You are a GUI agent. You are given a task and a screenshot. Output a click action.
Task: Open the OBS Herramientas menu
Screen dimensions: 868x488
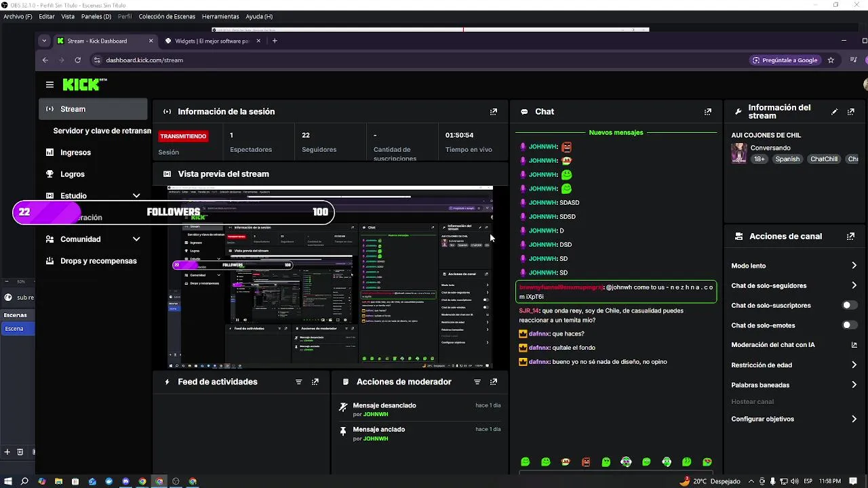[220, 16]
